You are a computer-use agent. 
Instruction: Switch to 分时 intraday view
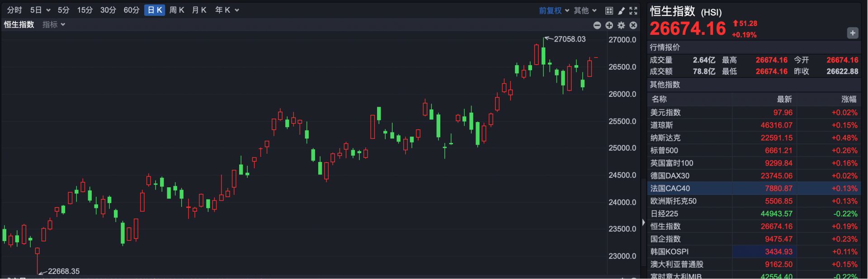[x=14, y=10]
